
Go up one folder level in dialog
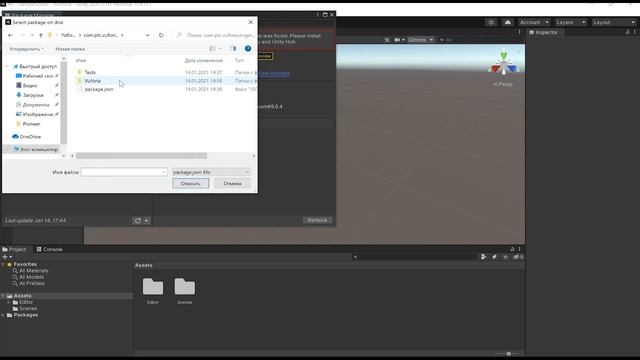click(41, 36)
